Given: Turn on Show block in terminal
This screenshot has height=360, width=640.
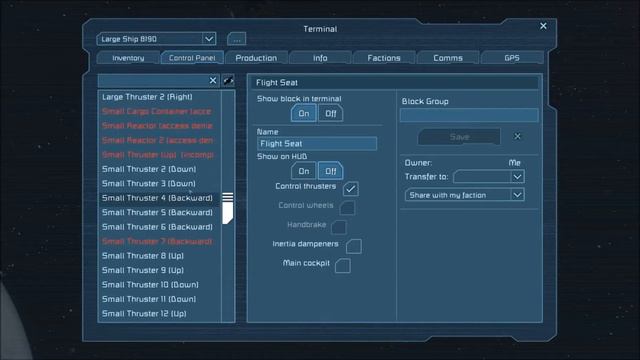Looking at the screenshot, I should tap(304, 113).
